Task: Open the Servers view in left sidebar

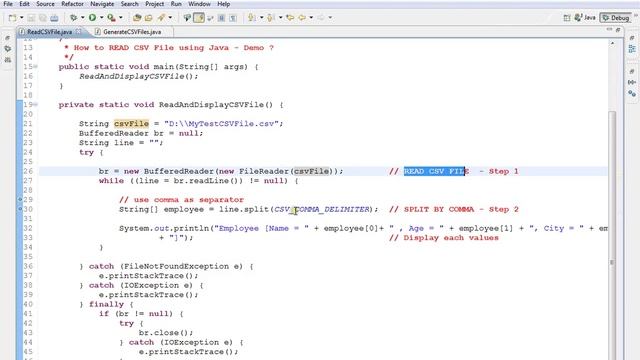Action: pos(7,60)
